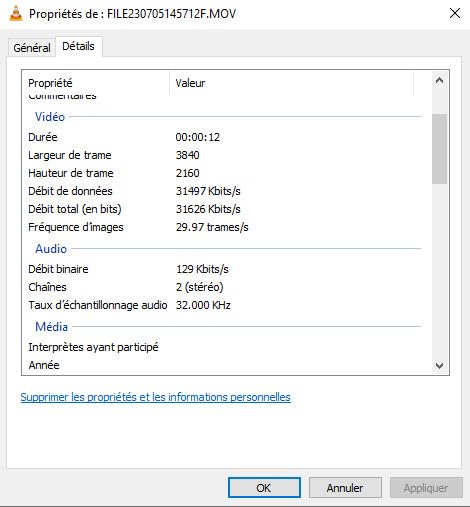
Task: Confirm with the OK button
Action: click(x=264, y=488)
